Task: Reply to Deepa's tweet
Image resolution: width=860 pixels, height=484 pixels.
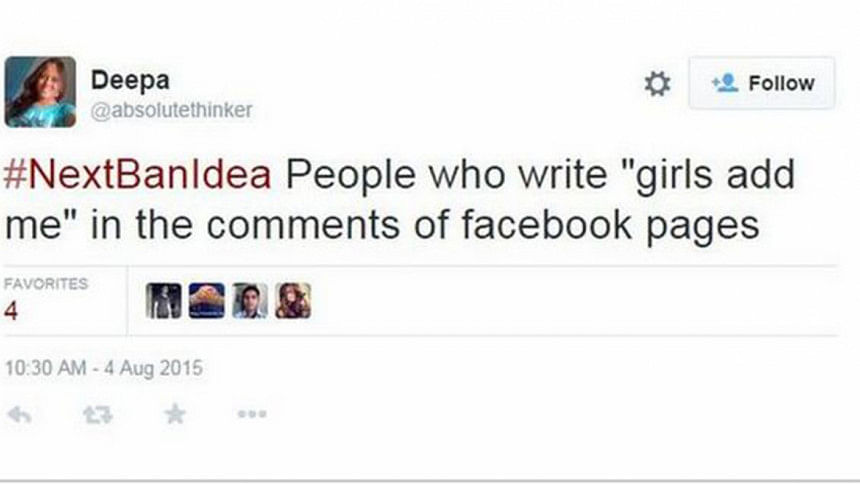Action: click(18, 414)
